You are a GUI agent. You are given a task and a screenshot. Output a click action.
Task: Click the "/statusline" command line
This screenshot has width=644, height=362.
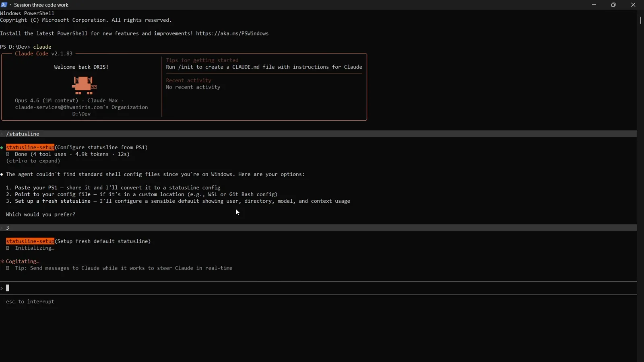318,134
